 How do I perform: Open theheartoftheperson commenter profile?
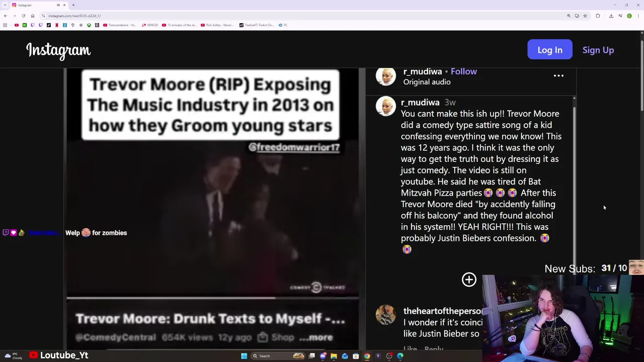point(443,311)
